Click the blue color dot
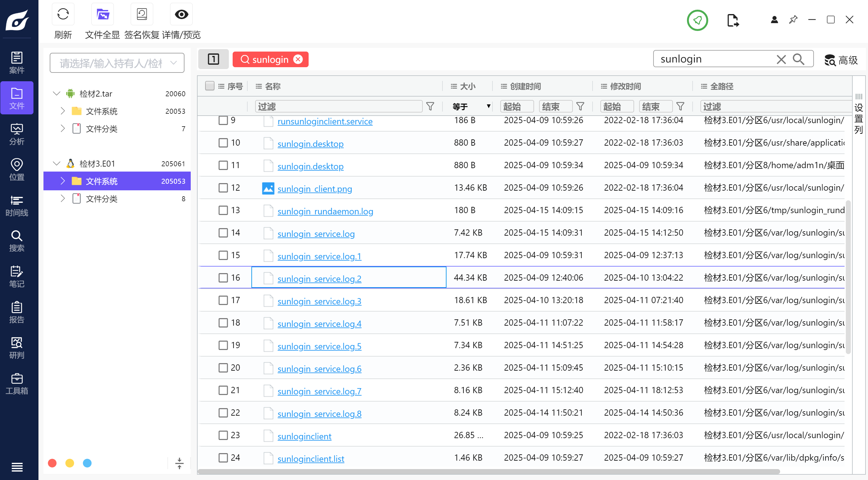 tap(87, 463)
